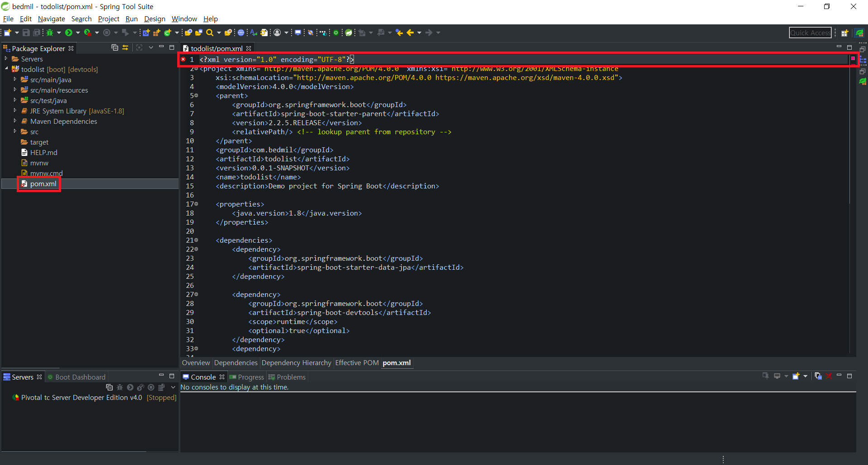Expand the src/test/java folder

point(15,100)
